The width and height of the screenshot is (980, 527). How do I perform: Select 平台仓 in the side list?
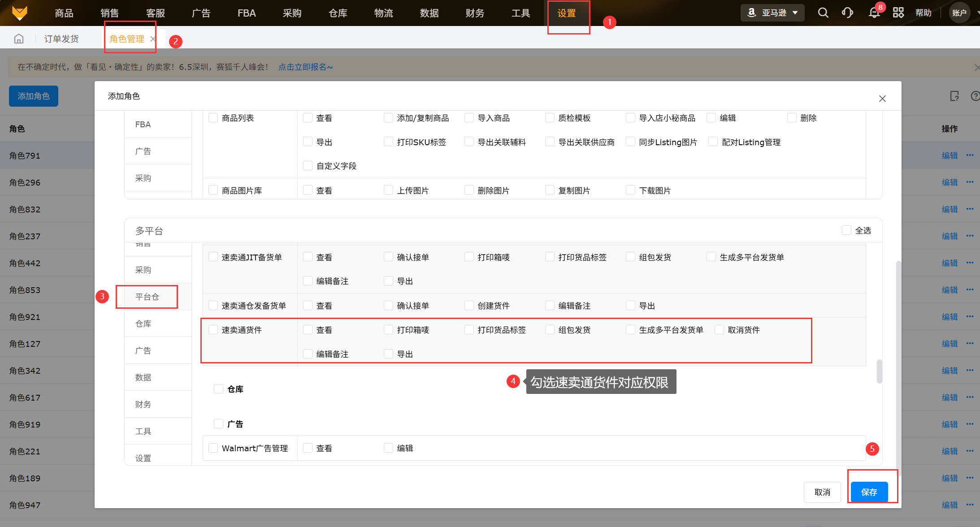coord(147,297)
